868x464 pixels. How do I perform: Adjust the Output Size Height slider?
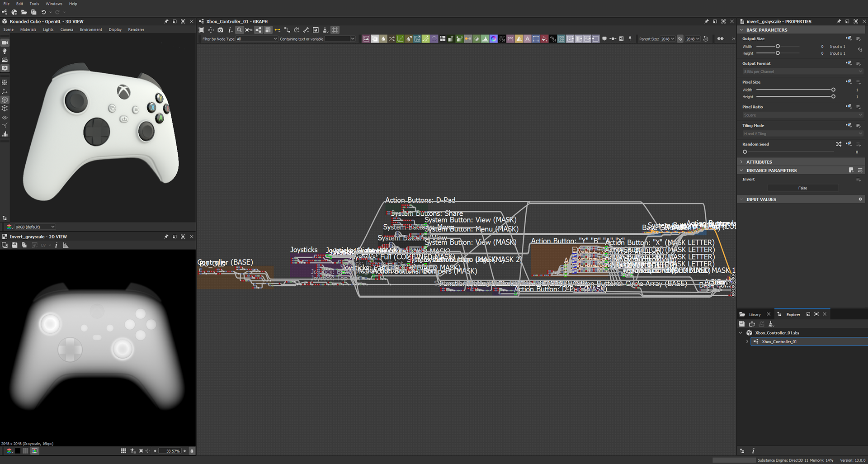pyautogui.click(x=778, y=53)
